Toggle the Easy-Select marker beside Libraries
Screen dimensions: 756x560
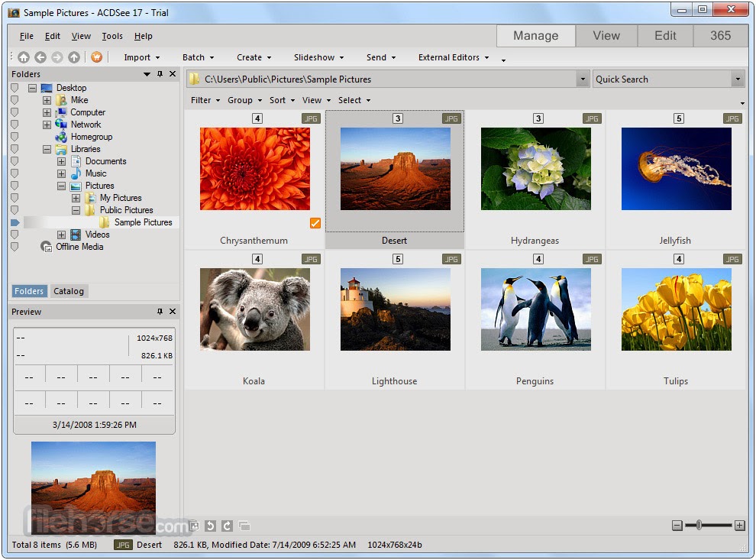click(x=15, y=149)
